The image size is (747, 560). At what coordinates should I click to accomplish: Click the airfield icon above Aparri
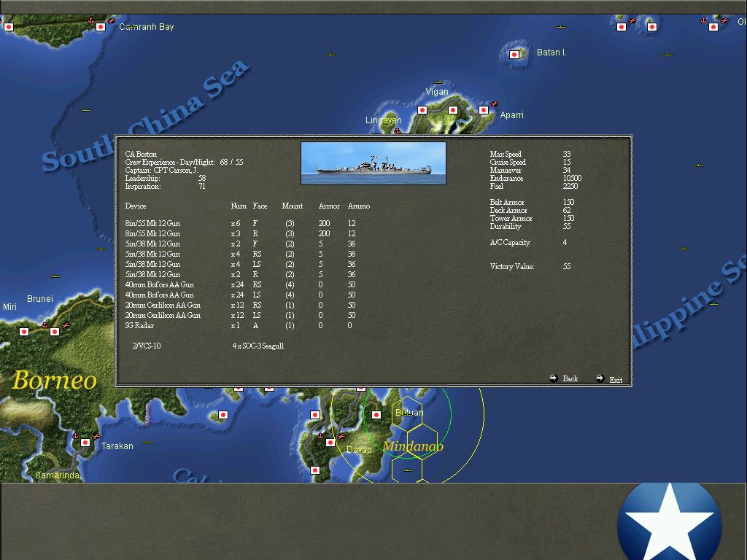[x=495, y=104]
